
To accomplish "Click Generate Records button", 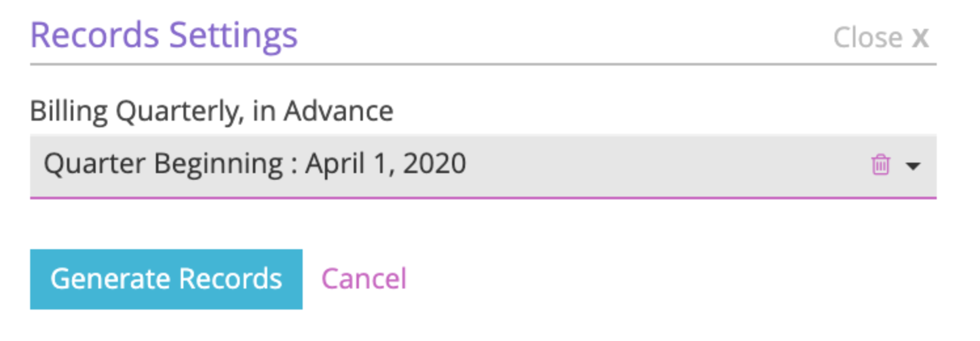I will [x=166, y=279].
